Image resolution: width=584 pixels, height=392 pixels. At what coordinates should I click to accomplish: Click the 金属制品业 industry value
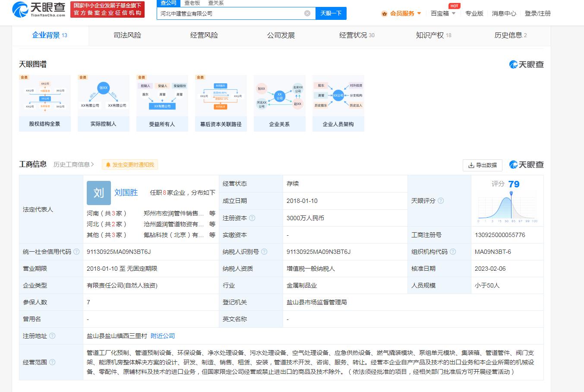click(302, 285)
